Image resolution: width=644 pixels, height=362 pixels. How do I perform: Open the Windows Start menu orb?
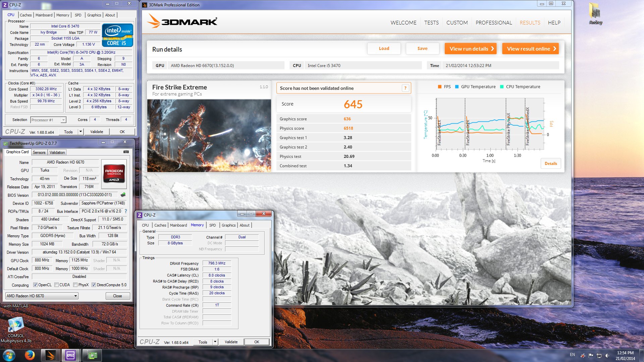9,355
